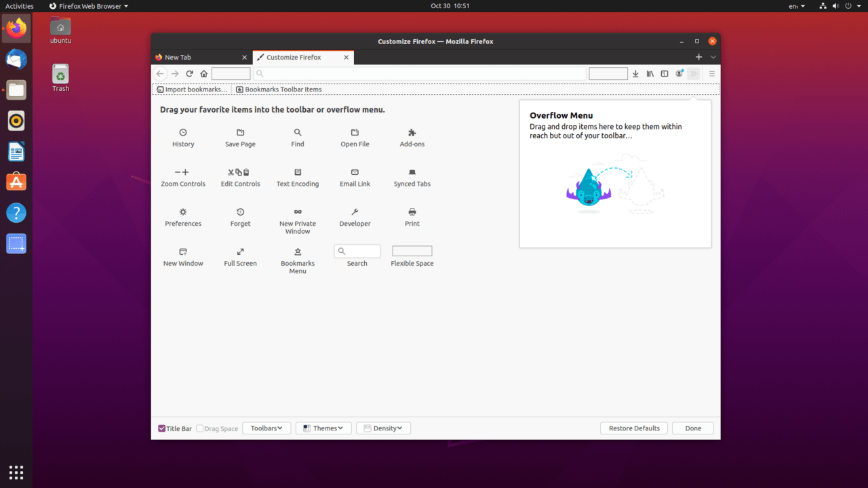Select the Search box widget item
Image resolution: width=868 pixels, height=488 pixels.
(x=357, y=256)
